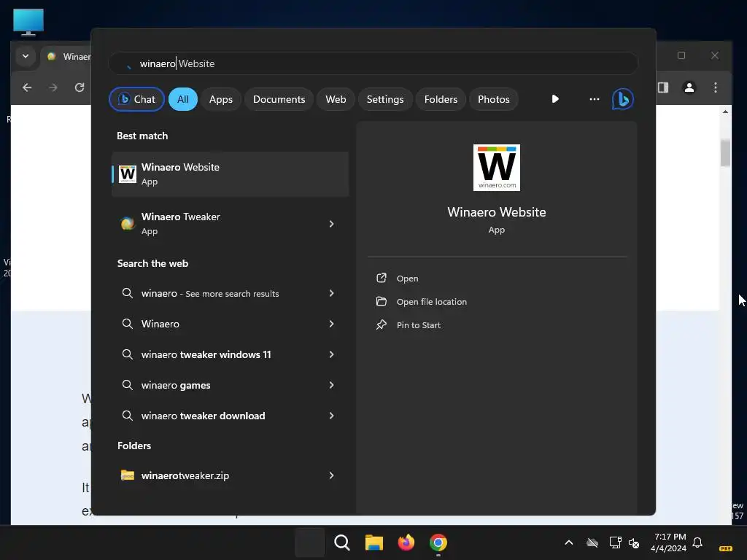The height and width of the screenshot is (560, 747).
Task: Choose 'winaero games' web suggestion
Action: pyautogui.click(x=230, y=385)
